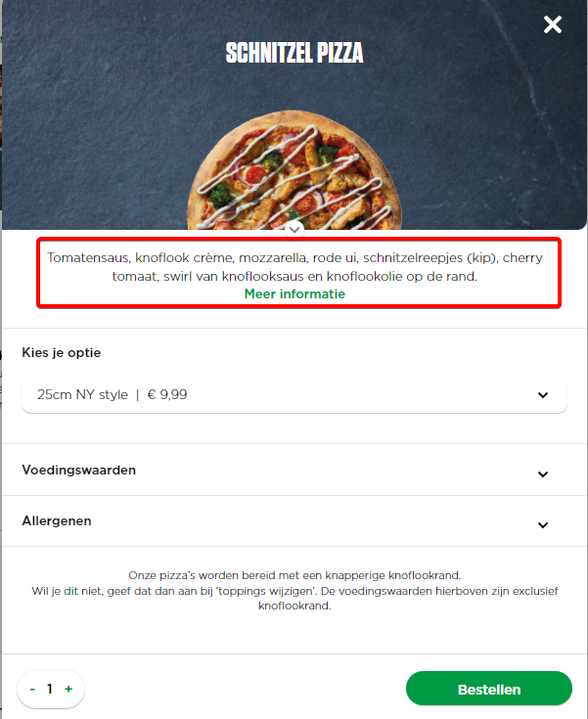
Task: Decrease quantity with the minus button
Action: tap(32, 690)
